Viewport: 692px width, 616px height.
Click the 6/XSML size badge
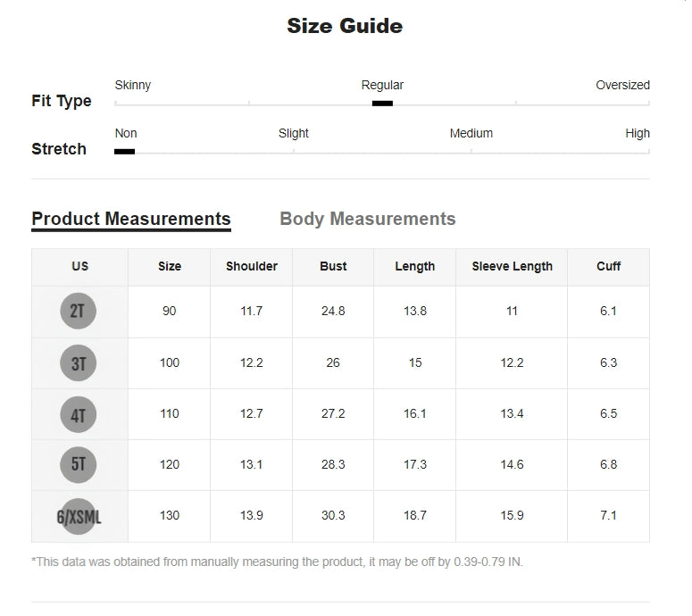[79, 516]
